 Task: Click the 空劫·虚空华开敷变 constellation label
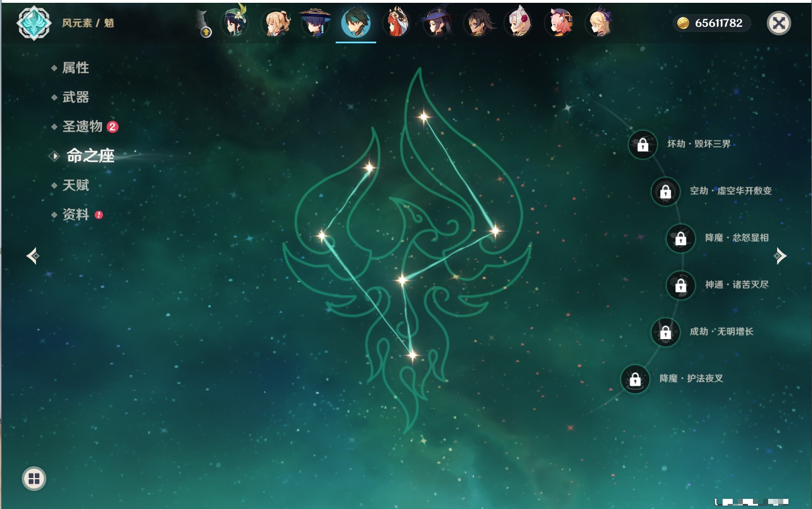pos(730,191)
